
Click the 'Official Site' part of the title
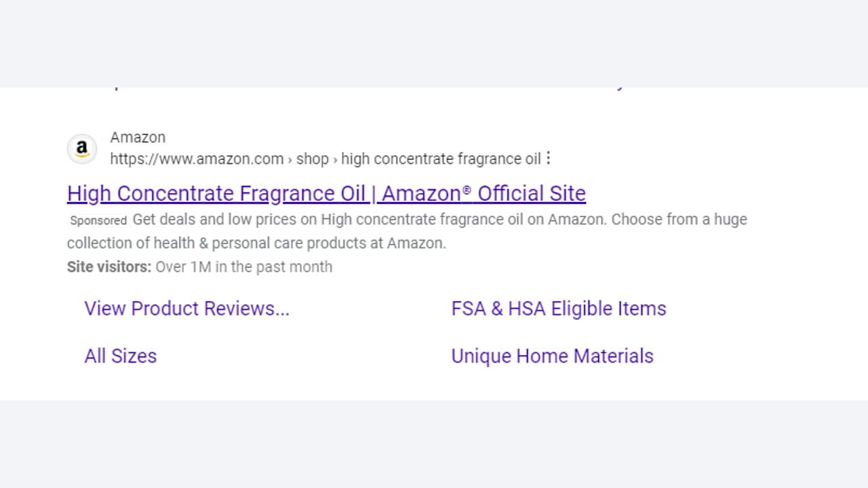click(x=531, y=193)
